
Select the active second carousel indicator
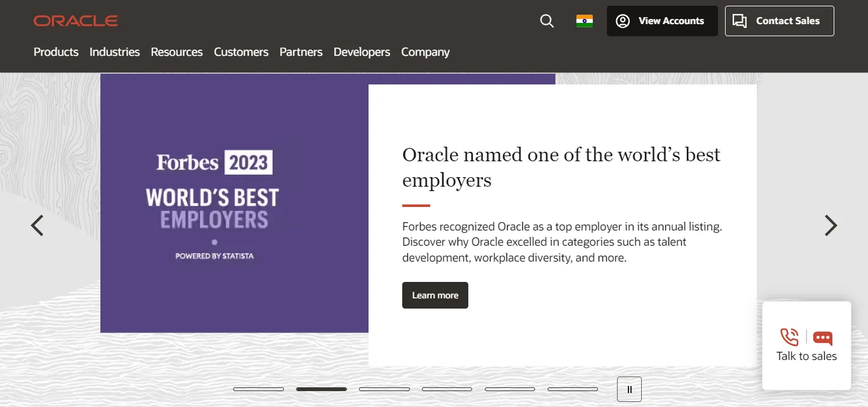click(x=322, y=389)
